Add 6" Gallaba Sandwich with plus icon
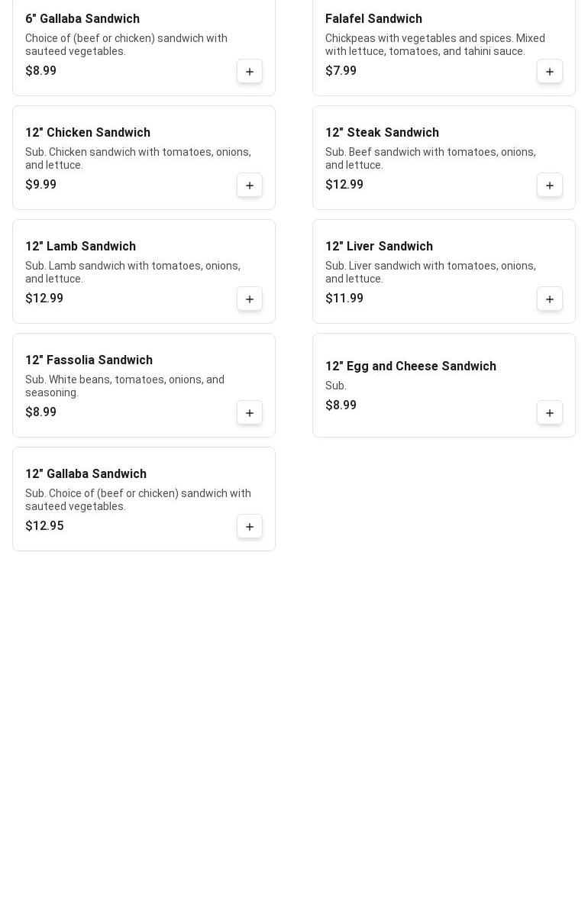588x914 pixels. coord(250,72)
